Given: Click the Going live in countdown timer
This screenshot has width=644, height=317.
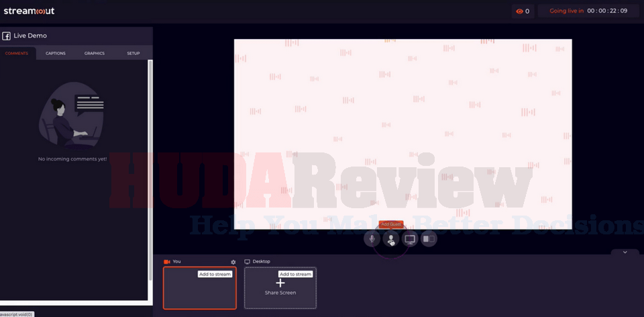Looking at the screenshot, I should (588, 11).
